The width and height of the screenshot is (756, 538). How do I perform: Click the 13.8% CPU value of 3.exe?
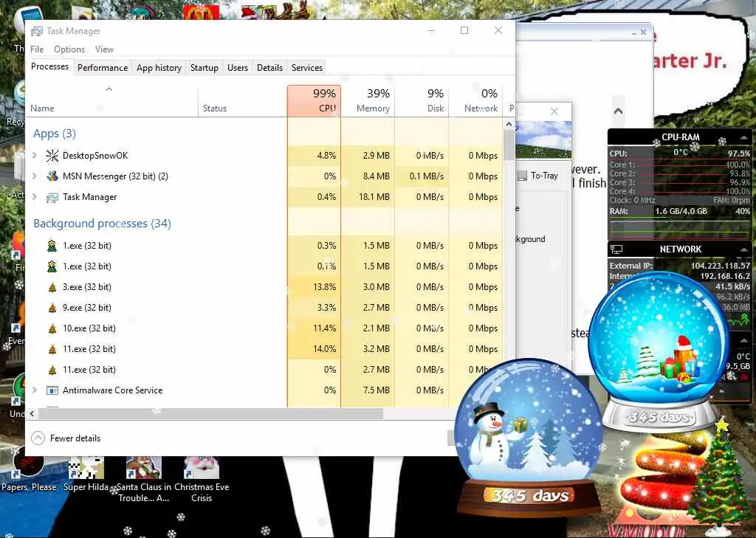coord(325,287)
